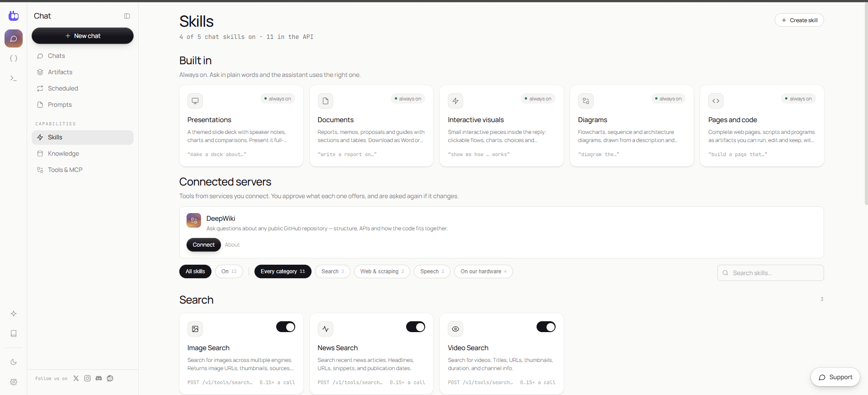Viewport: 868px width, 395px height.
Task: Click the Image Search card icon
Action: [x=195, y=329]
